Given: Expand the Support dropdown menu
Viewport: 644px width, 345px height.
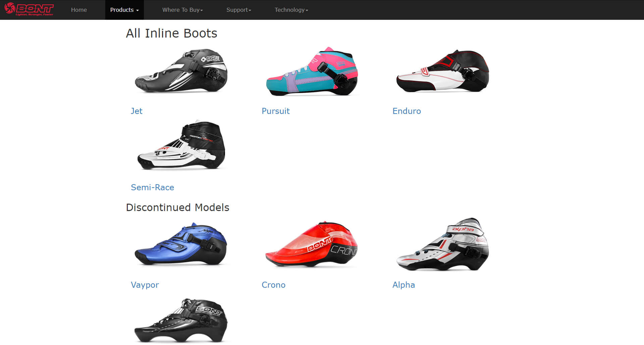Looking at the screenshot, I should click(238, 10).
